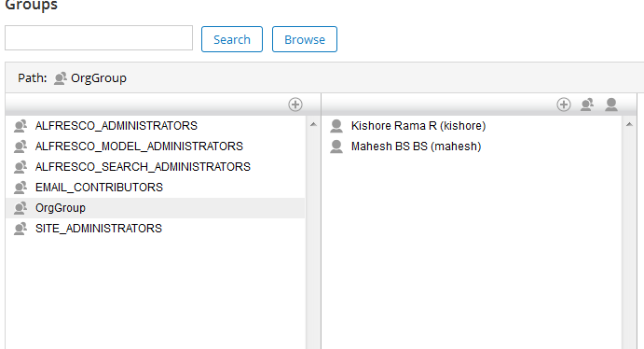Click the group icon beside OrgGroup in list
The width and height of the screenshot is (644, 349).
(x=21, y=208)
